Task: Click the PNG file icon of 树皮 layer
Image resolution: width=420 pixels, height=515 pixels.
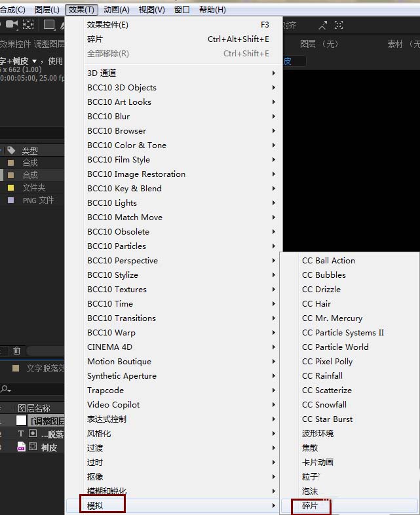Action: (x=21, y=447)
